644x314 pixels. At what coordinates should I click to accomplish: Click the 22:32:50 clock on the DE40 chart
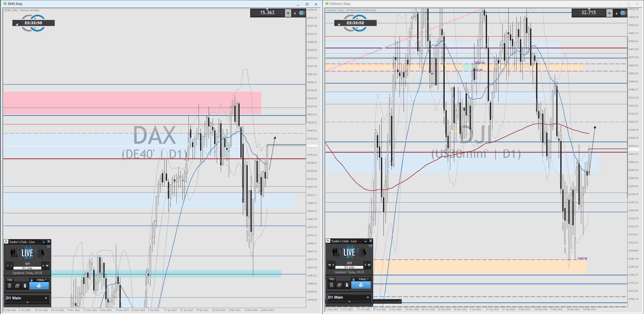tap(33, 23)
